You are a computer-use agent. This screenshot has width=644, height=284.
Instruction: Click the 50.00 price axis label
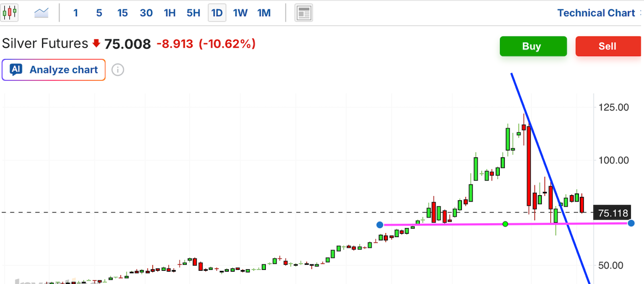611,265
